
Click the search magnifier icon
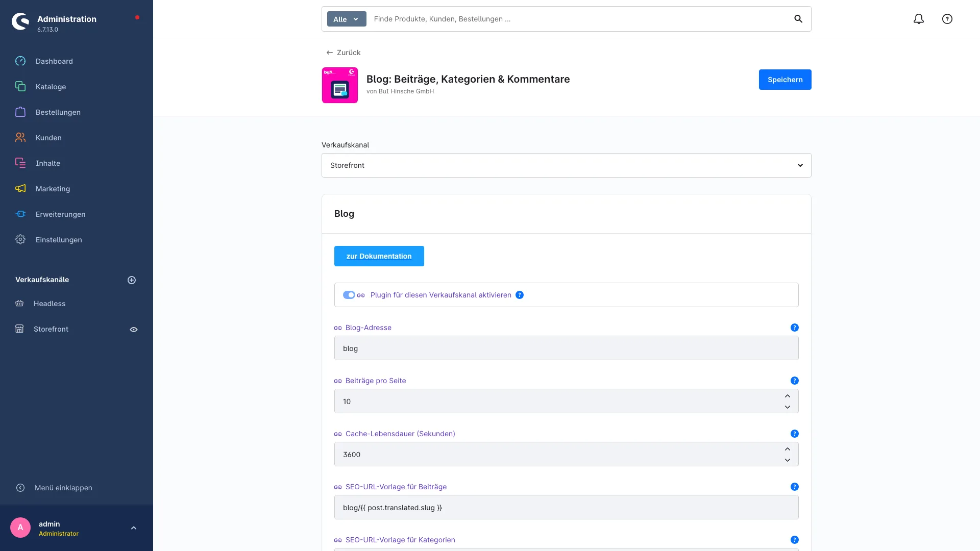click(798, 19)
